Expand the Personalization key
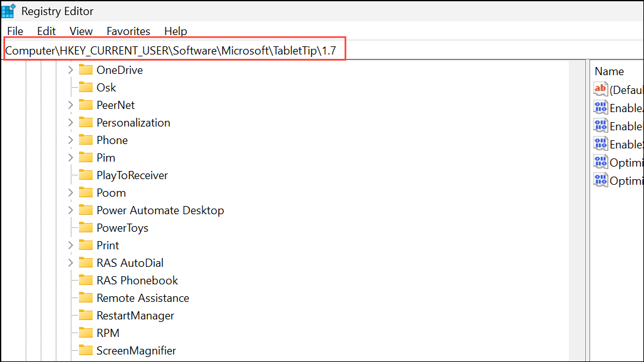Screen dimensions: 644x362 click(71, 123)
